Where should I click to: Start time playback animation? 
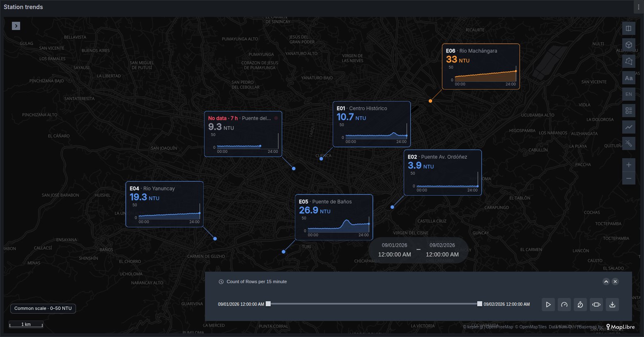pos(548,305)
